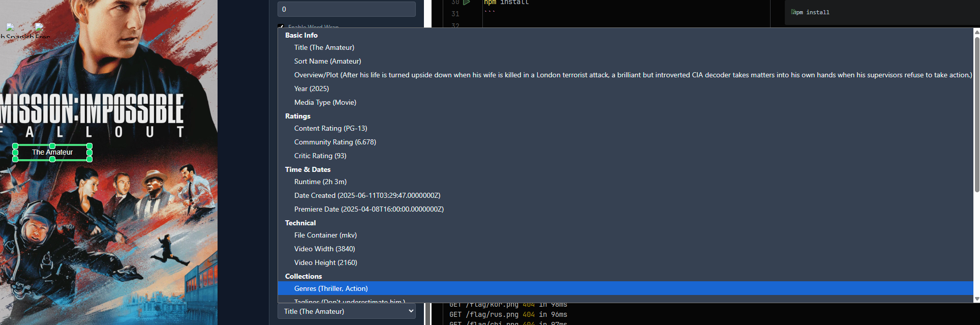Click the Collections group header
This screenshot has height=325, width=980.
tap(303, 276)
